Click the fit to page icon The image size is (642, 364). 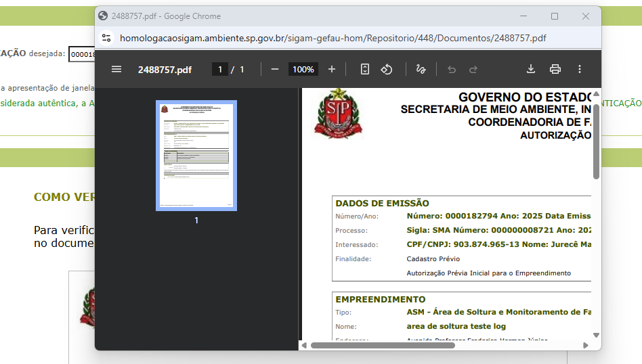365,69
